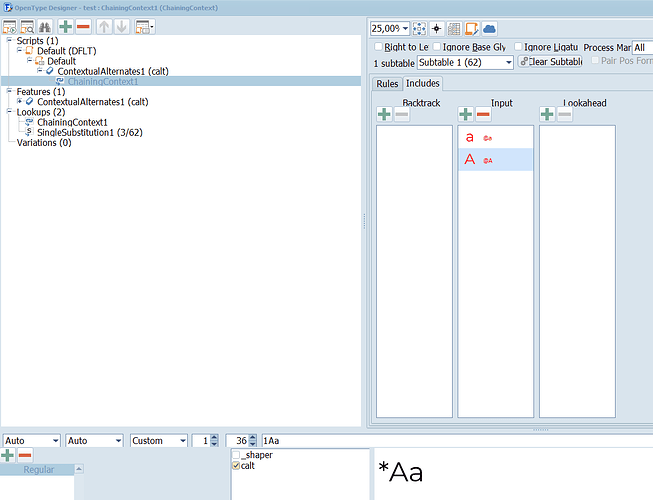
Task: Select the uppercase A row in Input list
Action: point(495,159)
